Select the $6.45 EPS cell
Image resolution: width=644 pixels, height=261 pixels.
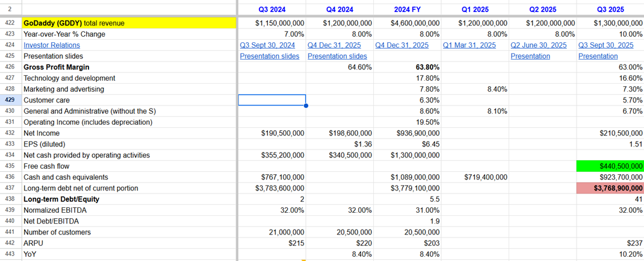tap(407, 144)
